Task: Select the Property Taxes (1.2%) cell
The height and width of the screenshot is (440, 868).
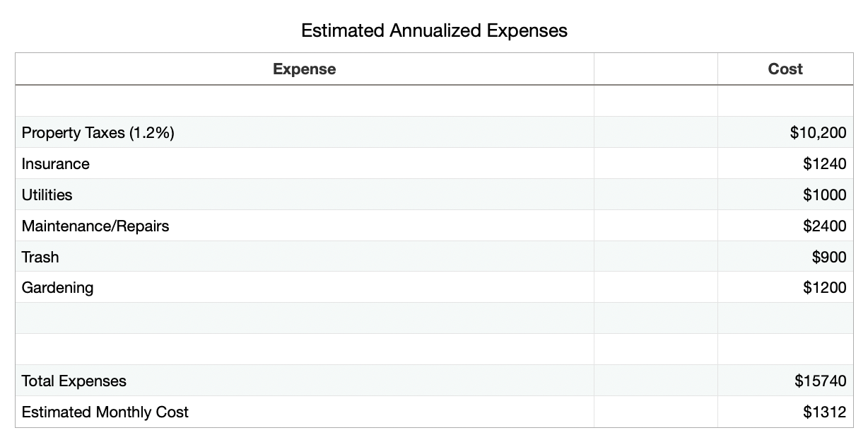Action: [305, 132]
